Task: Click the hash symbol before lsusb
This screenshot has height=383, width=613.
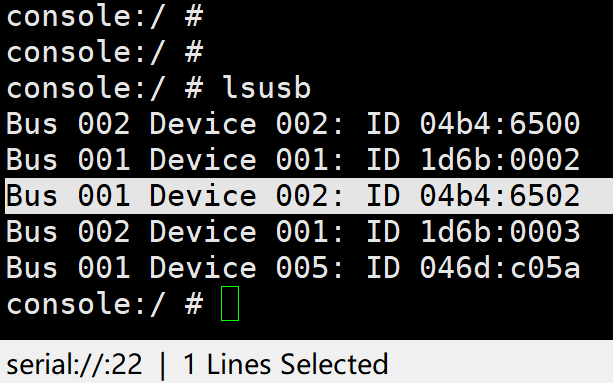Action: [194, 88]
